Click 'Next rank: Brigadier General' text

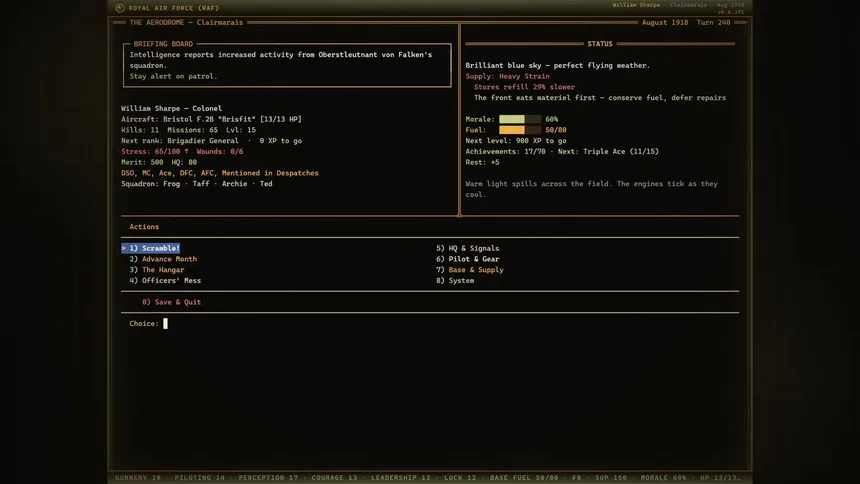click(x=180, y=140)
